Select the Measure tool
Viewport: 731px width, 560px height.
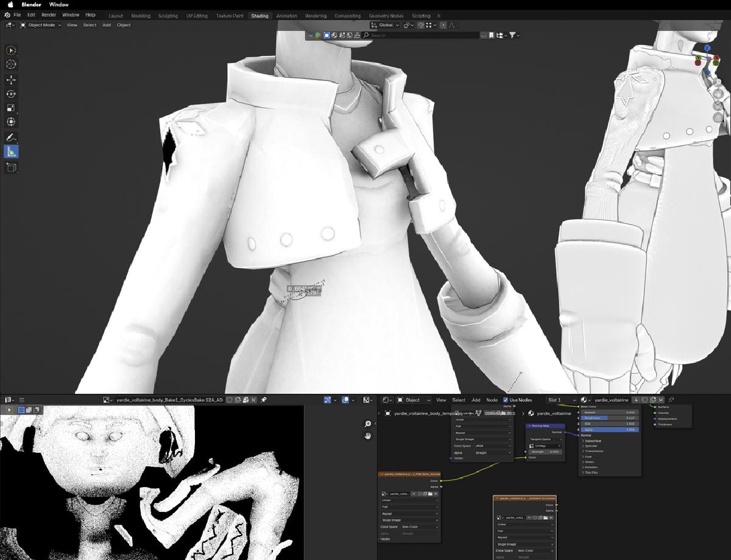click(x=11, y=152)
